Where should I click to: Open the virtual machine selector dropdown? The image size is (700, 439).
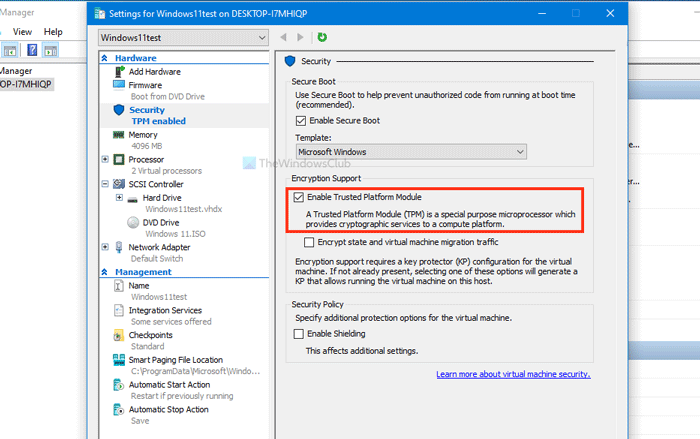click(x=184, y=37)
